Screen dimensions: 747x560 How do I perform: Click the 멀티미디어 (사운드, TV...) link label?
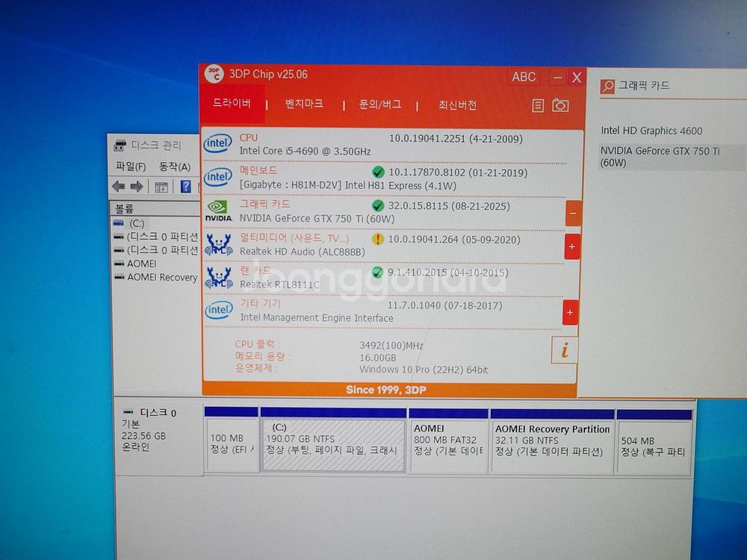click(x=294, y=238)
